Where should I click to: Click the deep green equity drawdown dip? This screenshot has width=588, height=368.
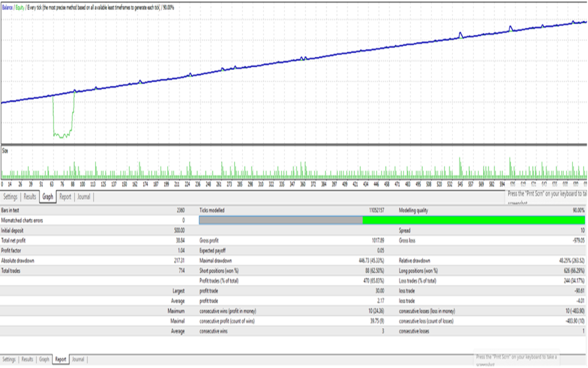(63, 117)
